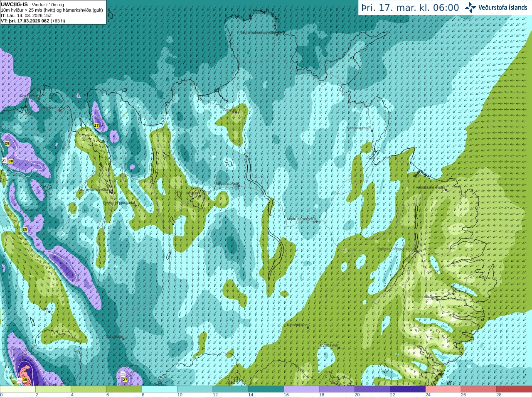532x398 pixels.
Task: Select the 14–16 m/s dark teal legend swatch
Action: [266, 389]
